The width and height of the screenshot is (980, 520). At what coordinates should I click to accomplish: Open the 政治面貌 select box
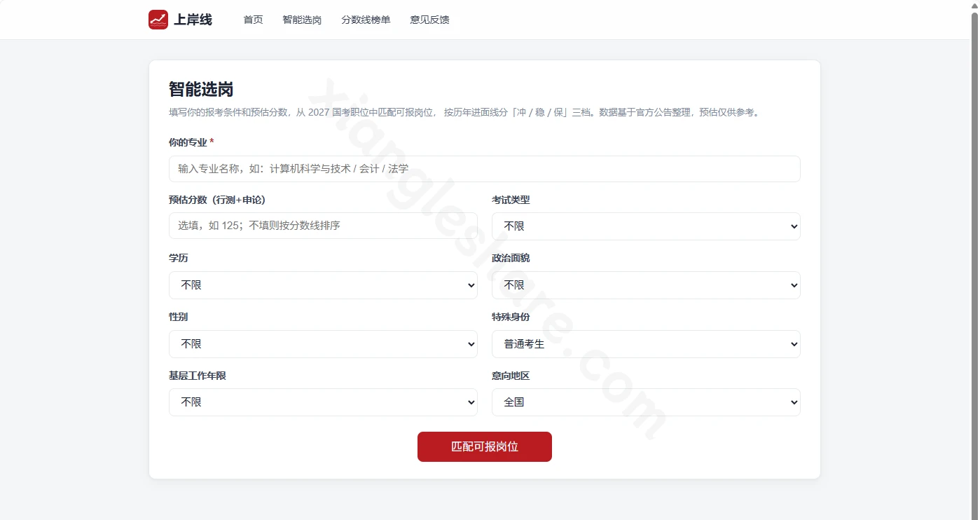coord(646,285)
